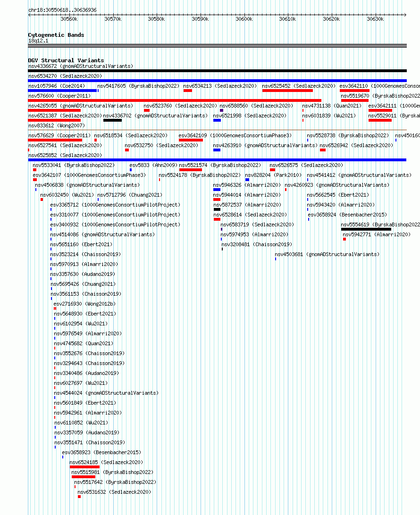Click the 18q12.1 cytogenetic band bar

[x=217, y=46]
